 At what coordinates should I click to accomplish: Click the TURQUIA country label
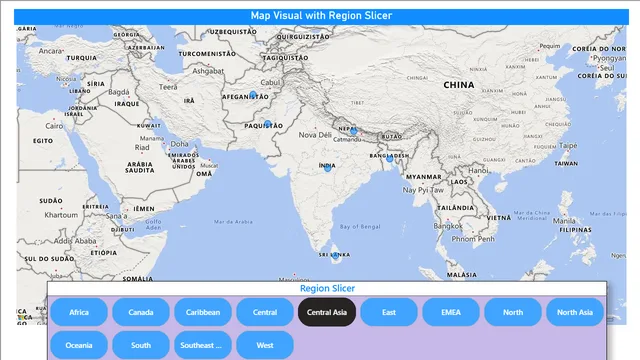pos(82,58)
